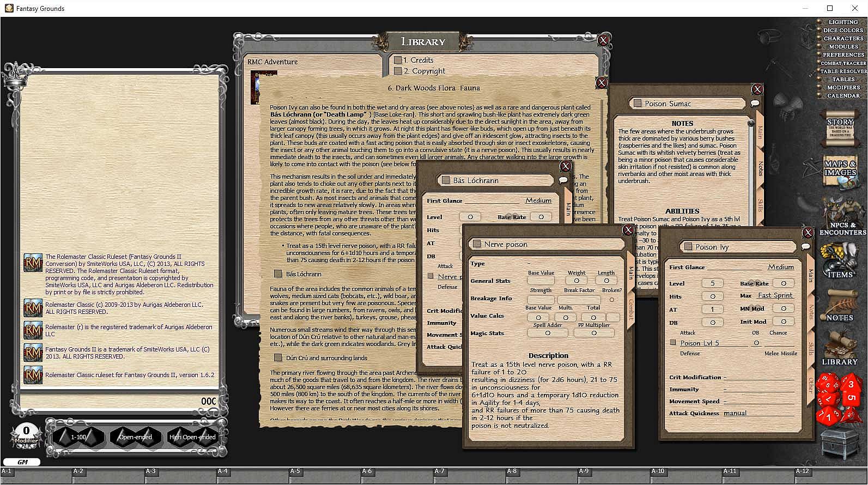
Task: Click the Weight field in Nerve poison
Action: coord(576,281)
